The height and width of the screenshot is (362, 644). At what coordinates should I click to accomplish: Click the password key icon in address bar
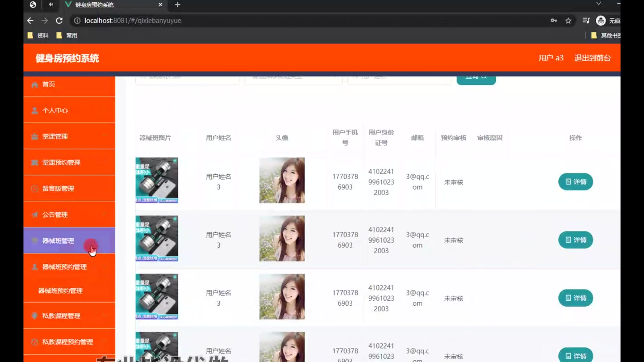point(554,20)
